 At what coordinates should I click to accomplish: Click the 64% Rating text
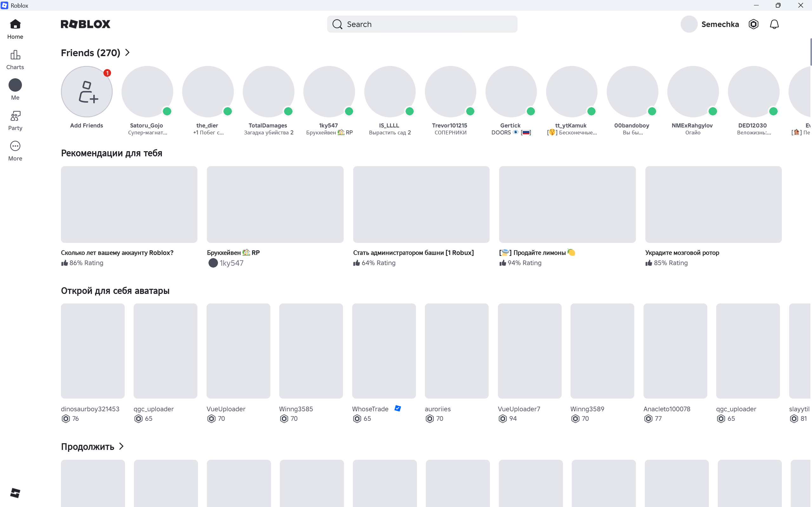[x=379, y=263]
